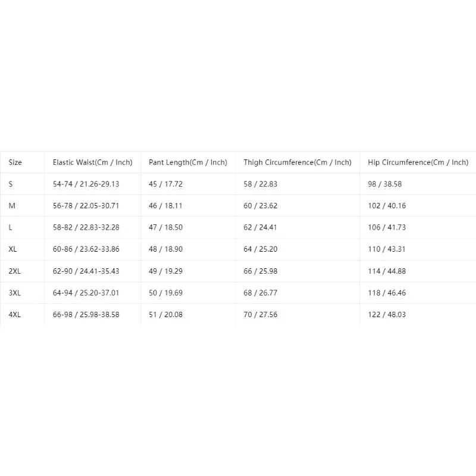Select the 122 / 48.03 hip cell

(387, 315)
